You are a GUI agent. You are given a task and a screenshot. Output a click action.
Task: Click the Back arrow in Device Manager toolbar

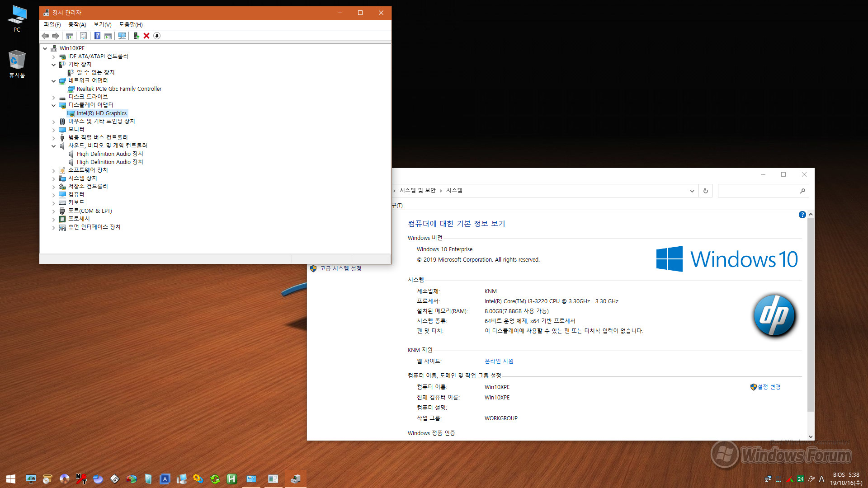[x=45, y=36]
